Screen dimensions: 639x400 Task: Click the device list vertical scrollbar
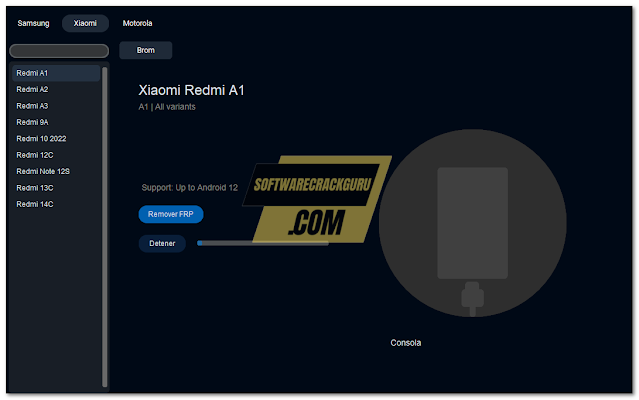pos(105,227)
